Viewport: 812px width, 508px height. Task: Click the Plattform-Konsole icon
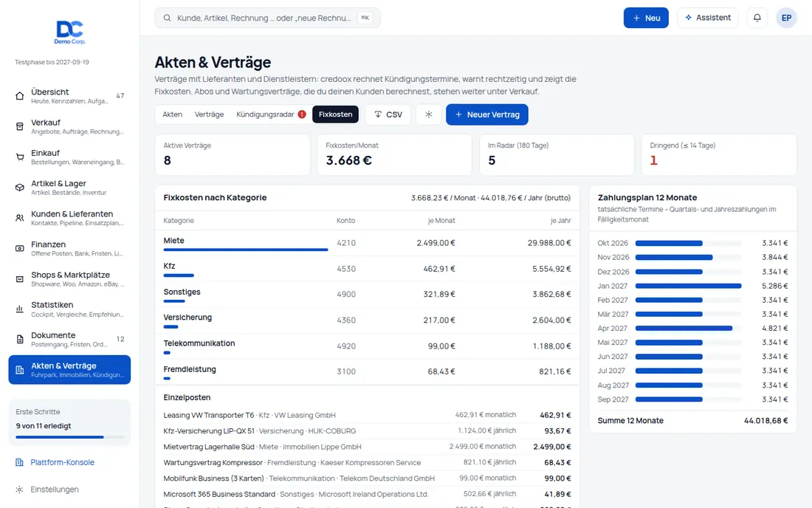point(19,462)
